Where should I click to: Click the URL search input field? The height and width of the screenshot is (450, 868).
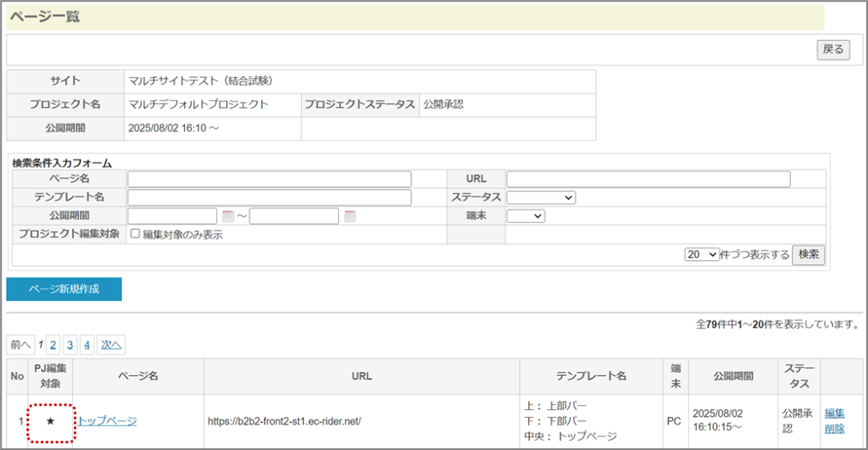coord(648,179)
